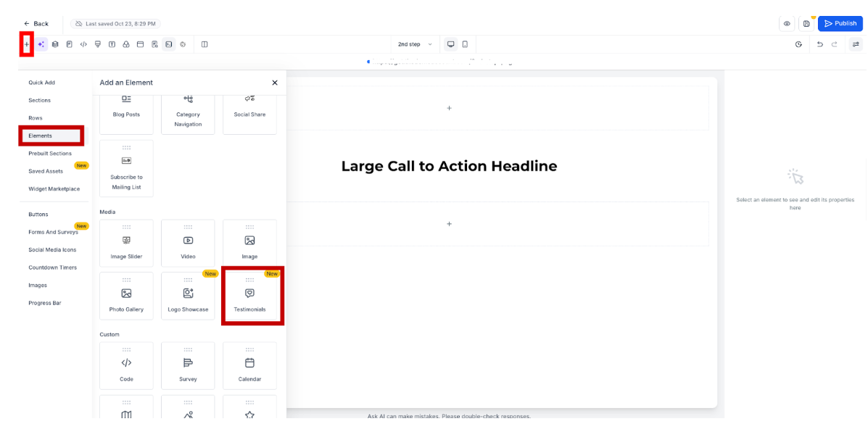
Task: Click the Custom category heading
Action: pos(109,334)
